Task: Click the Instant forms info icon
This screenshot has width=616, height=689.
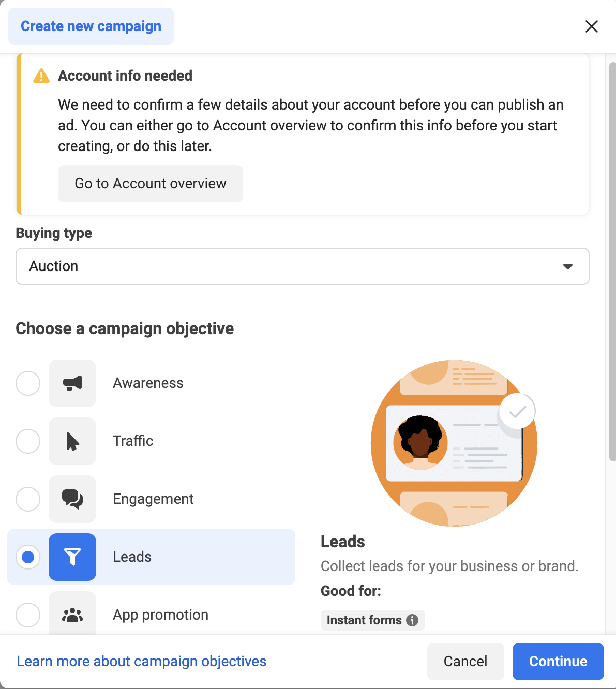Action: tap(412, 620)
